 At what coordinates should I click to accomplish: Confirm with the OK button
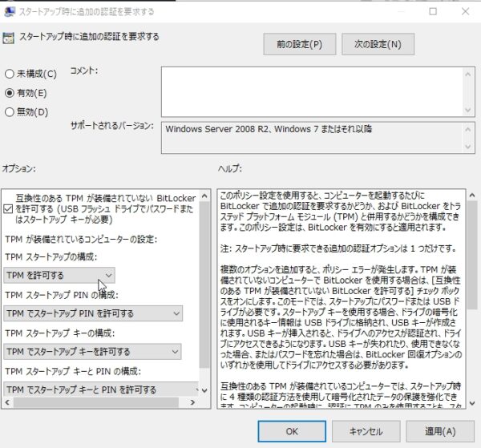292,431
